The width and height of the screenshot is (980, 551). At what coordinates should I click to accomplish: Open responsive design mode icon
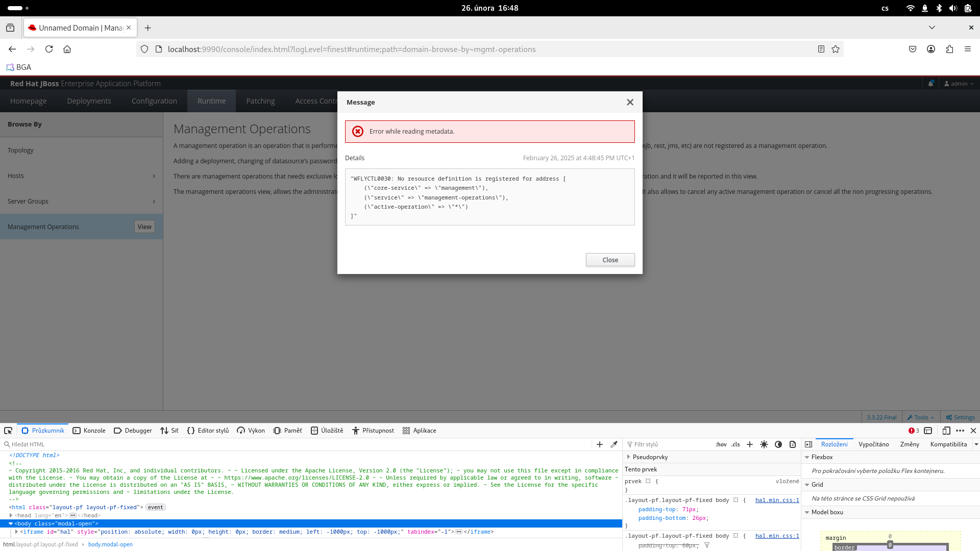946,431
